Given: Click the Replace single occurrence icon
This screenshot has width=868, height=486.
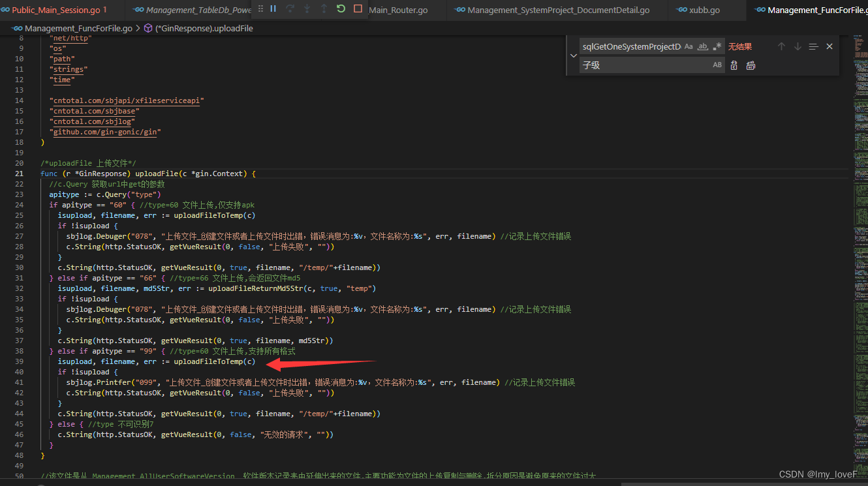Looking at the screenshot, I should pos(734,65).
